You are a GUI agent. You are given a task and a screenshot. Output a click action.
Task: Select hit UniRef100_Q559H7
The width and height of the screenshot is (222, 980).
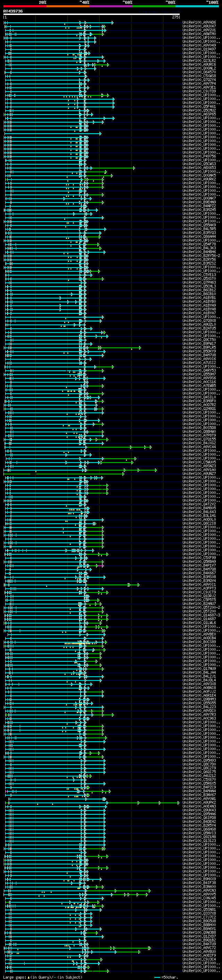(199, 374)
